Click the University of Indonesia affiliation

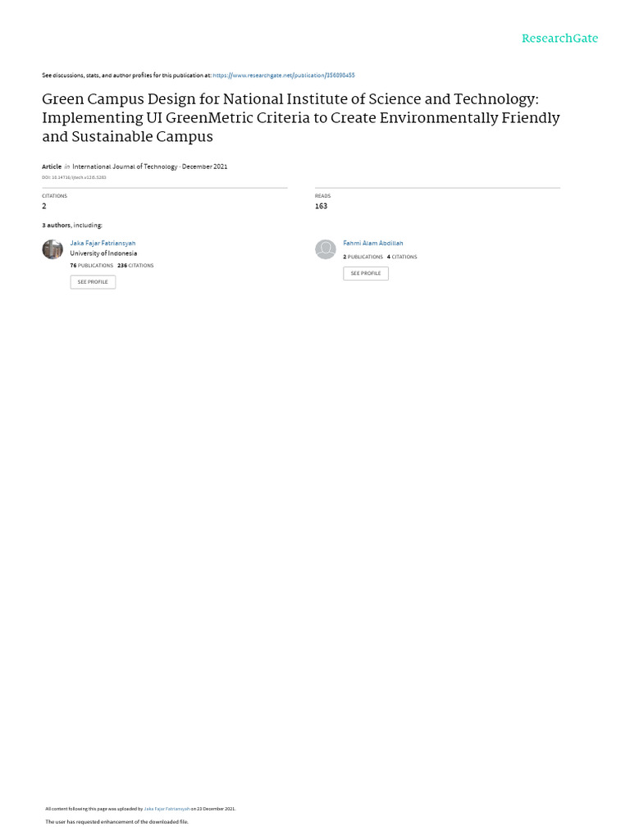pos(103,253)
